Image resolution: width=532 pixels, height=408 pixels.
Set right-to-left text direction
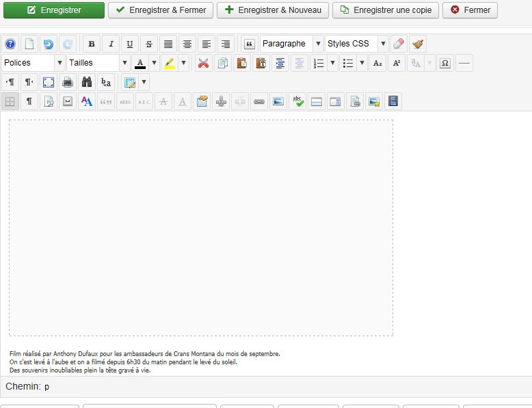29,82
